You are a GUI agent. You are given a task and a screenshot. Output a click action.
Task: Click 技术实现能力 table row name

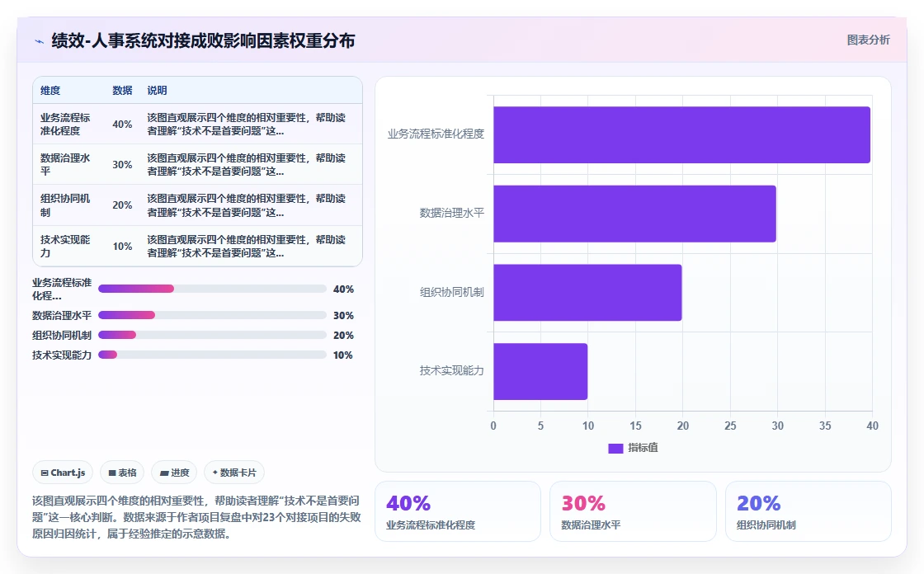tap(65, 247)
